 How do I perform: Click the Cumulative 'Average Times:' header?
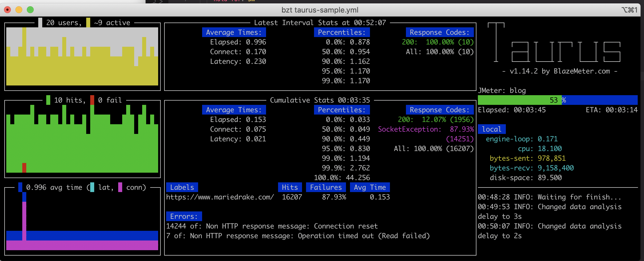pyautogui.click(x=234, y=110)
